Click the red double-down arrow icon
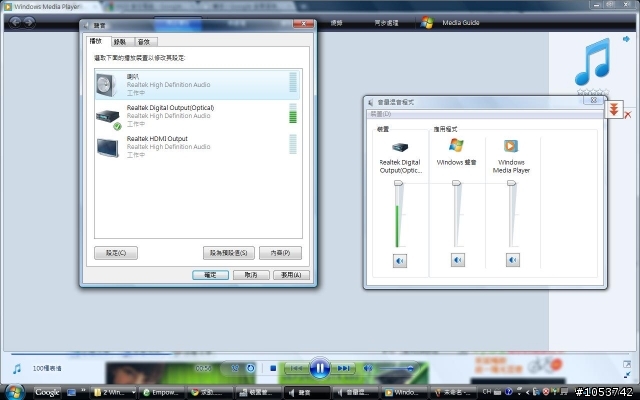 tap(613, 109)
